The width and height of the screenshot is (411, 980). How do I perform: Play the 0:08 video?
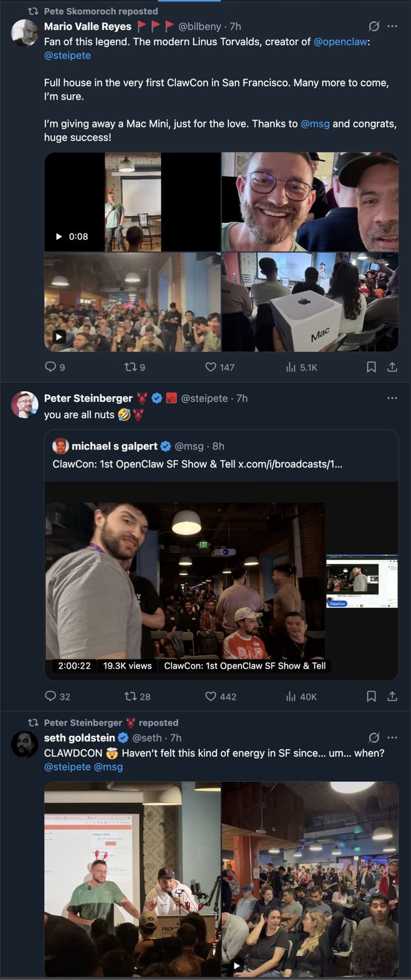pos(133,202)
